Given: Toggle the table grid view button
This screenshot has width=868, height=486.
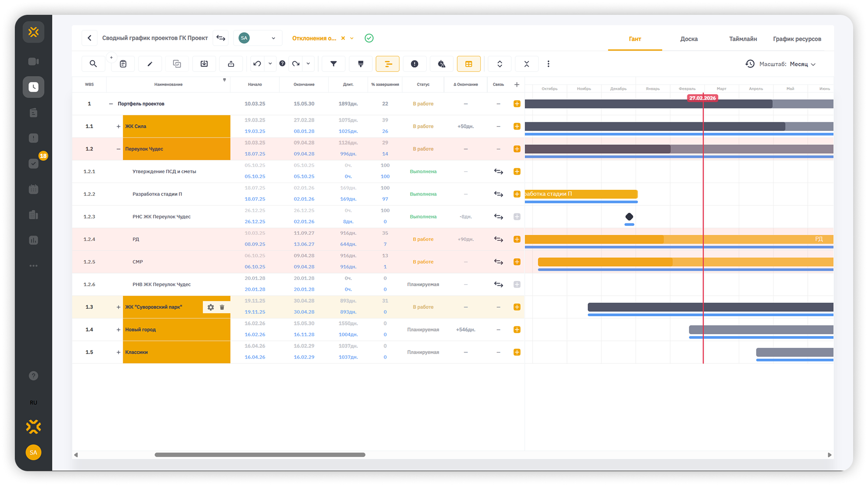Looking at the screenshot, I should point(468,64).
